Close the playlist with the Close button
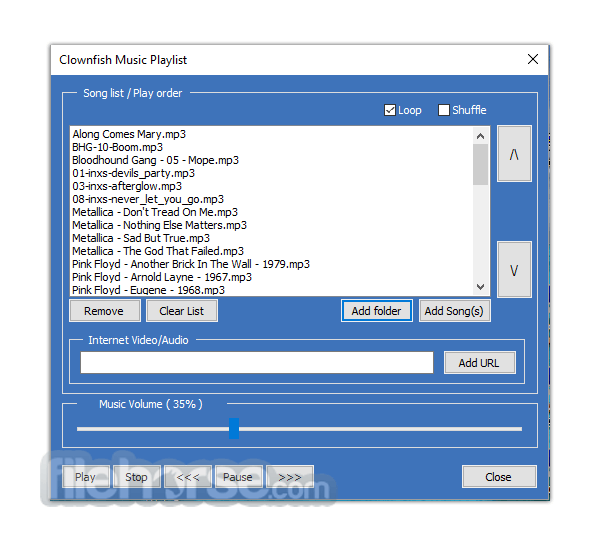Image resolution: width=600 pixels, height=547 pixels. (499, 477)
